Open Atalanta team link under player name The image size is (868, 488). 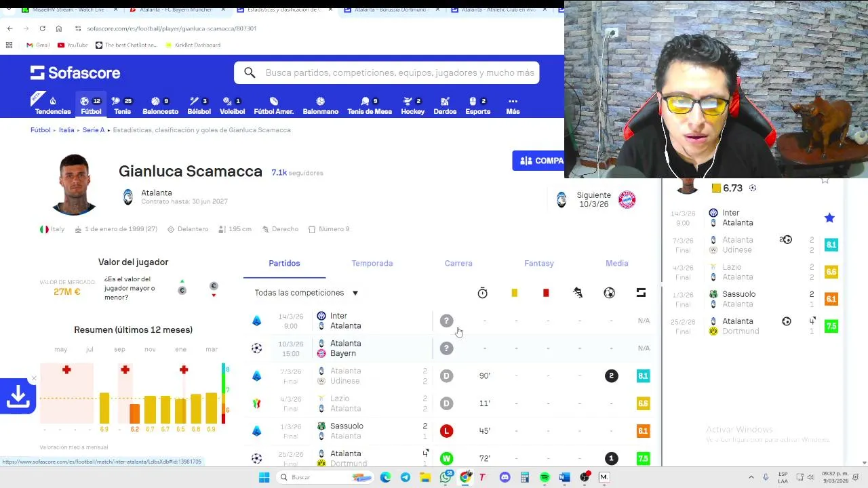click(x=157, y=192)
